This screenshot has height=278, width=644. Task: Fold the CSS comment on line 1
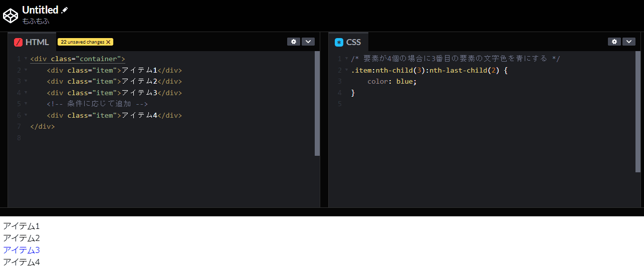(346, 59)
